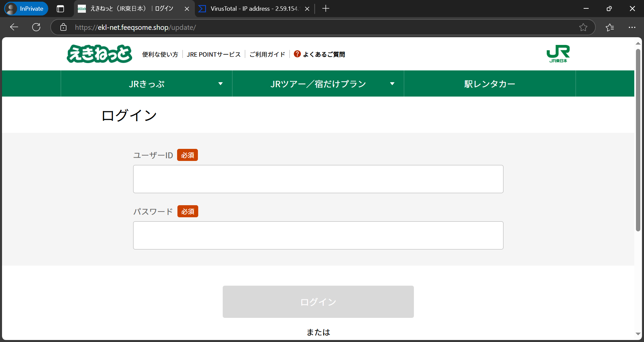This screenshot has width=644, height=342.
Task: Add this page to favorites star
Action: [583, 27]
